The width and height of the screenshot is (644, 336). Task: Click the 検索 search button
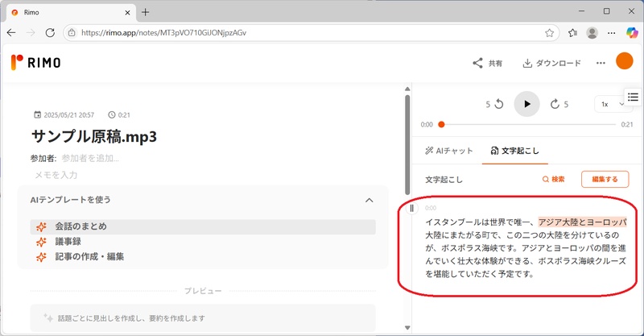(554, 180)
